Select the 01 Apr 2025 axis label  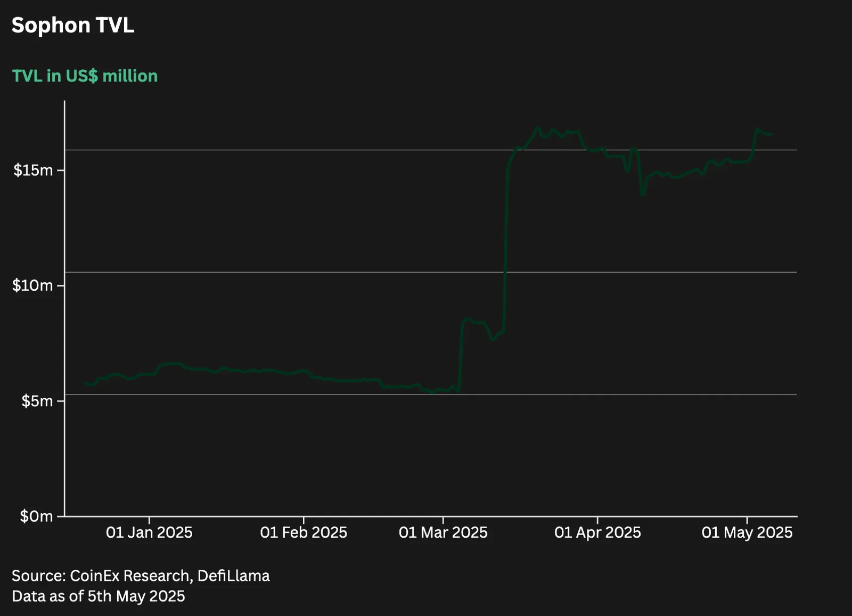597,532
